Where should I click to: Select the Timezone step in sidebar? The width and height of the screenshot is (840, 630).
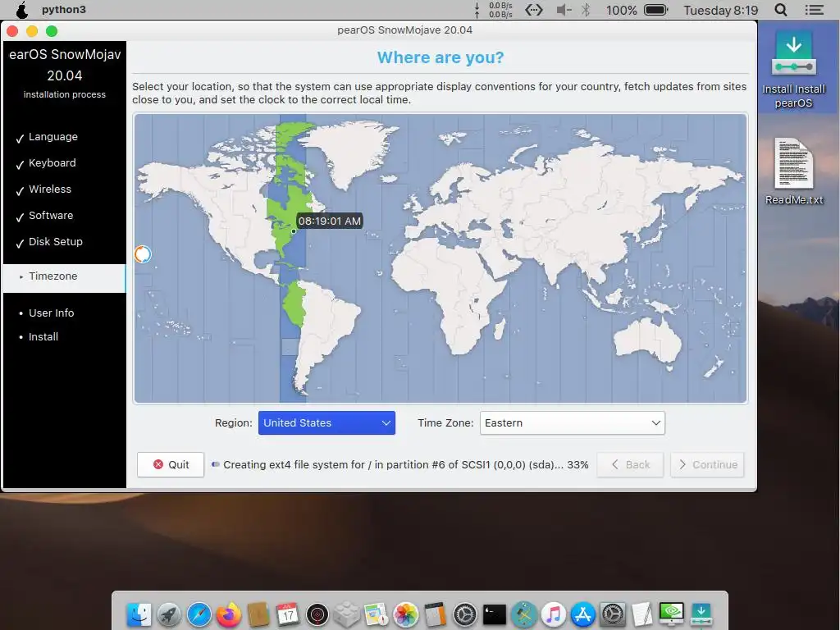pos(64,276)
